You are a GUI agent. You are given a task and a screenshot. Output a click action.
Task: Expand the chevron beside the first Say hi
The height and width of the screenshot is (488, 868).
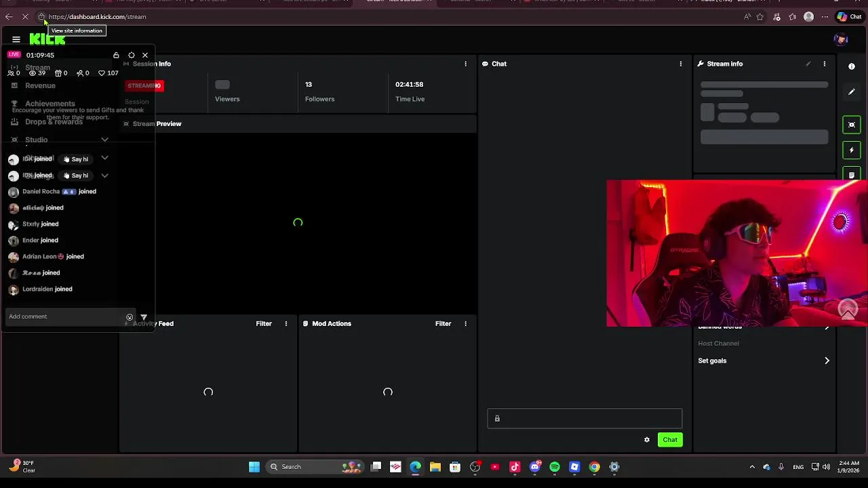coord(104,158)
